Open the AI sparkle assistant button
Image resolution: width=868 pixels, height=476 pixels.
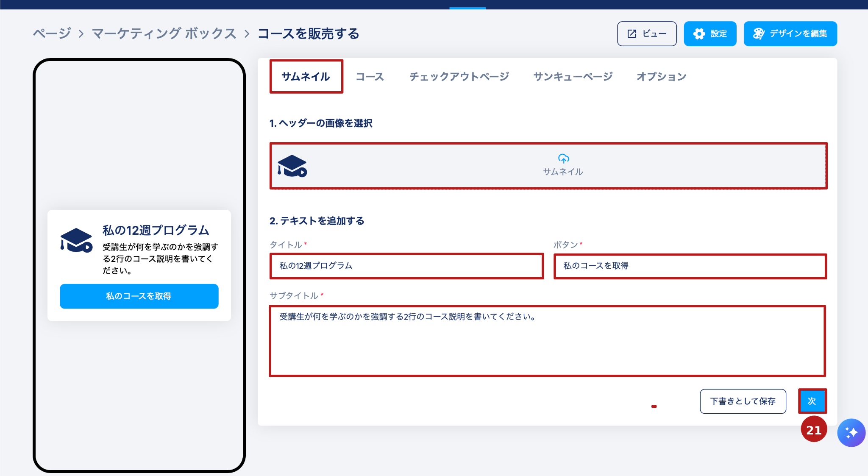pos(851,432)
